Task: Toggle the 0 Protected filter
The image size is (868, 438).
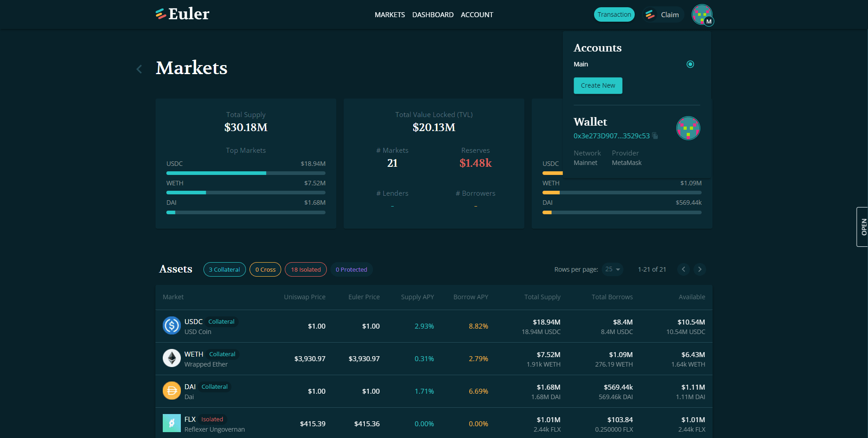Action: click(351, 269)
